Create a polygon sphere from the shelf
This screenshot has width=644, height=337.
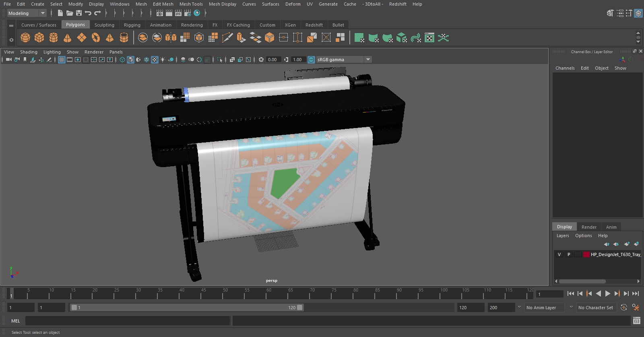click(25, 38)
